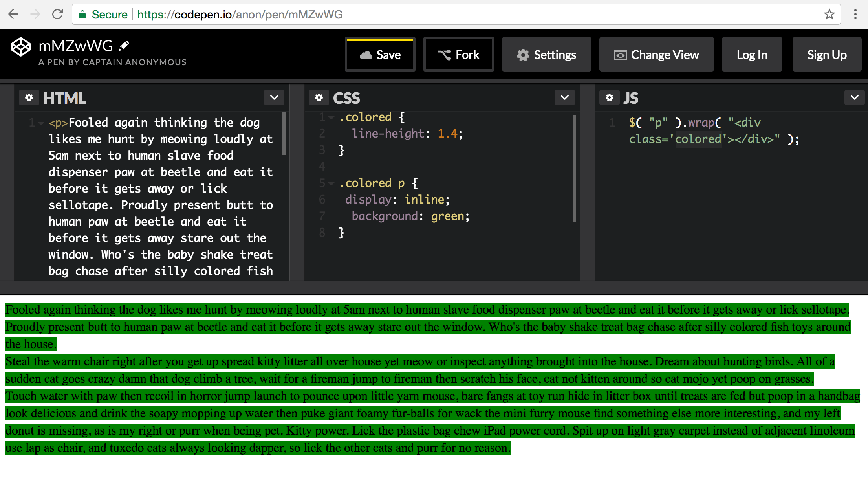Image resolution: width=868 pixels, height=477 pixels.
Task: Bookmark page with the star icon
Action: (829, 15)
